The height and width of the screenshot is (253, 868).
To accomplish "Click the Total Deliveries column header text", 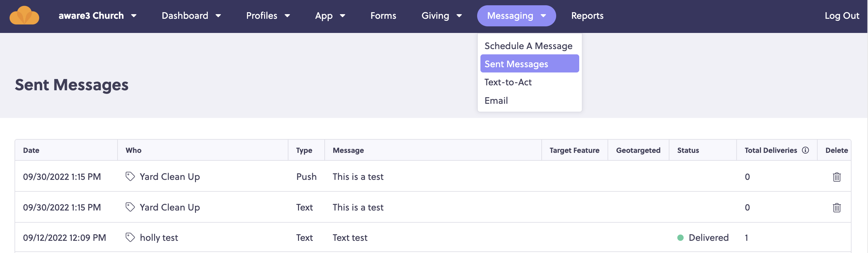I will coord(770,150).
